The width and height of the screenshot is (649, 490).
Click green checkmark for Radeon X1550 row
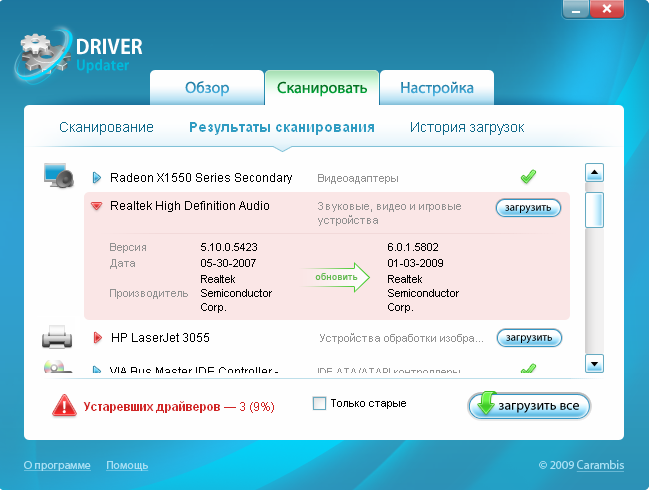click(x=528, y=178)
